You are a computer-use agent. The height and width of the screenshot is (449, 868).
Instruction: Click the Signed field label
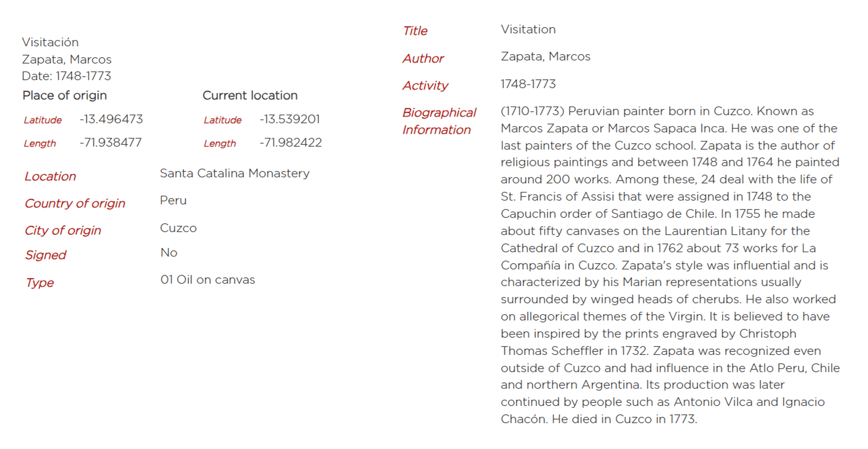pyautogui.click(x=46, y=255)
